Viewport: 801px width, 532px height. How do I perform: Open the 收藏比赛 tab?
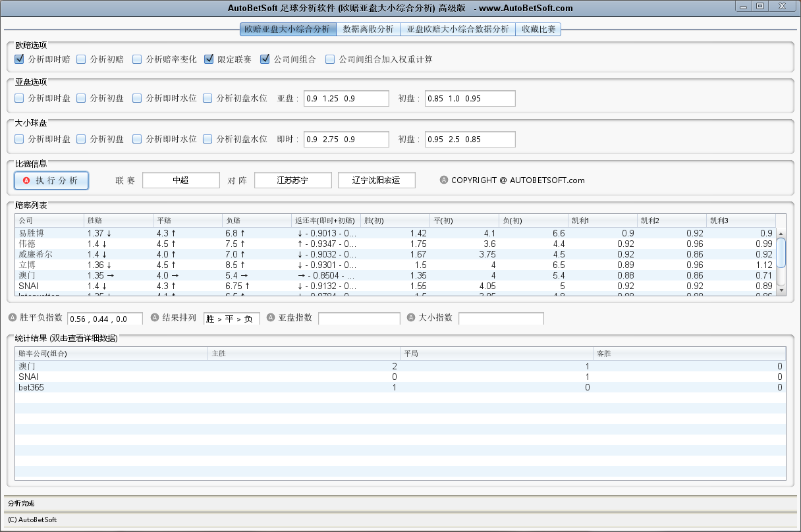coord(538,29)
